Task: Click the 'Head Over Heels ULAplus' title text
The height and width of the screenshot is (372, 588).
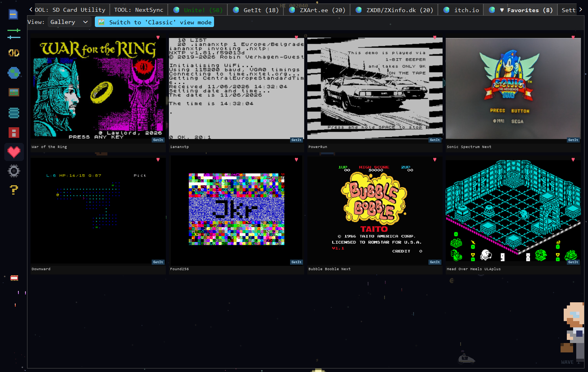Action: coord(474,269)
